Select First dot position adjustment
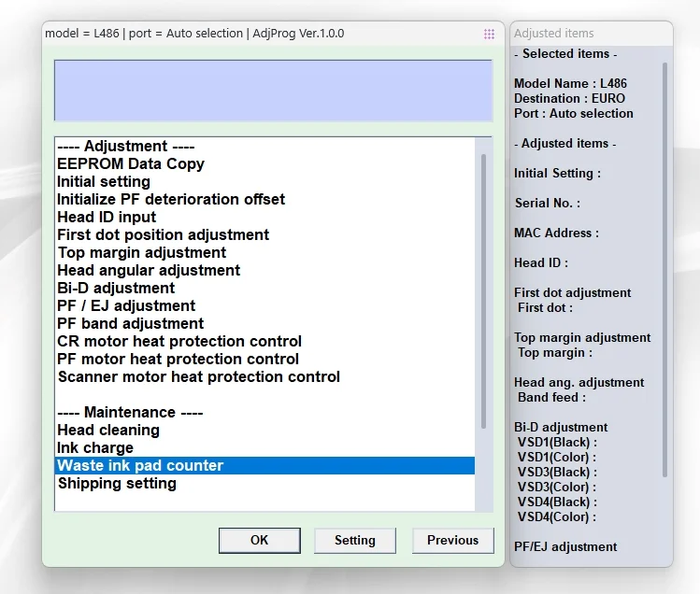This screenshot has width=700, height=594. (264, 234)
